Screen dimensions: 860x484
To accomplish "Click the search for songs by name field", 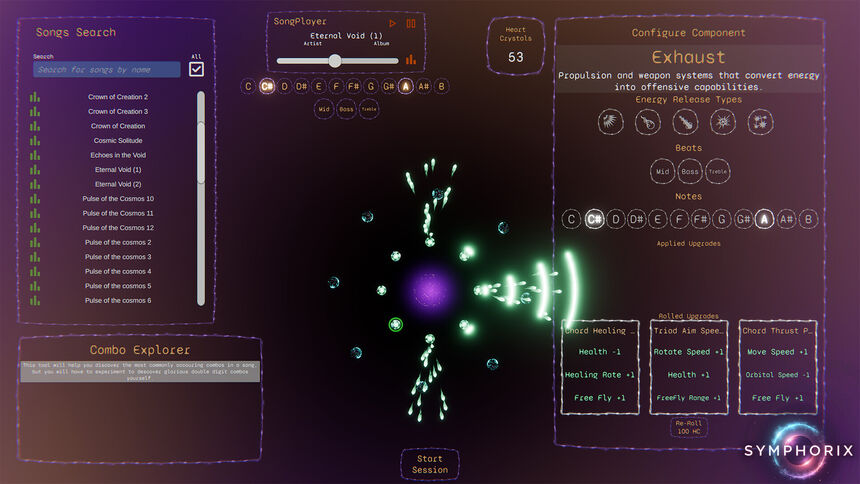I will (x=107, y=70).
